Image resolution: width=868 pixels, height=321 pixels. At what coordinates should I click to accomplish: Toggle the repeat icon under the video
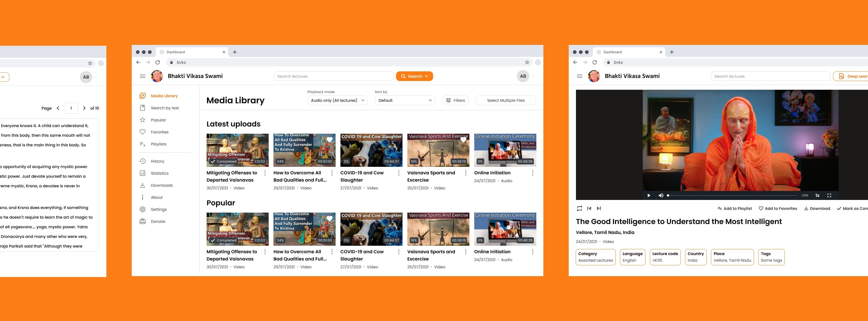tap(579, 208)
